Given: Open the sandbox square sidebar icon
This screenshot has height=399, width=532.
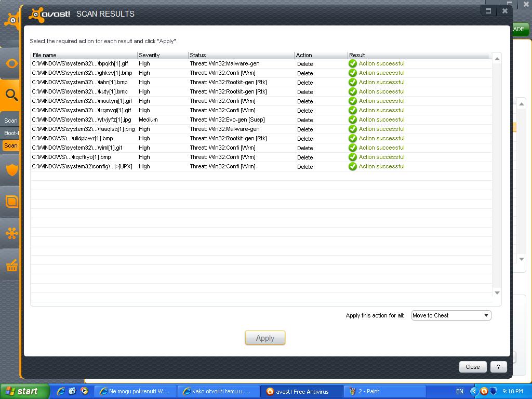Looking at the screenshot, I should pos(12,202).
